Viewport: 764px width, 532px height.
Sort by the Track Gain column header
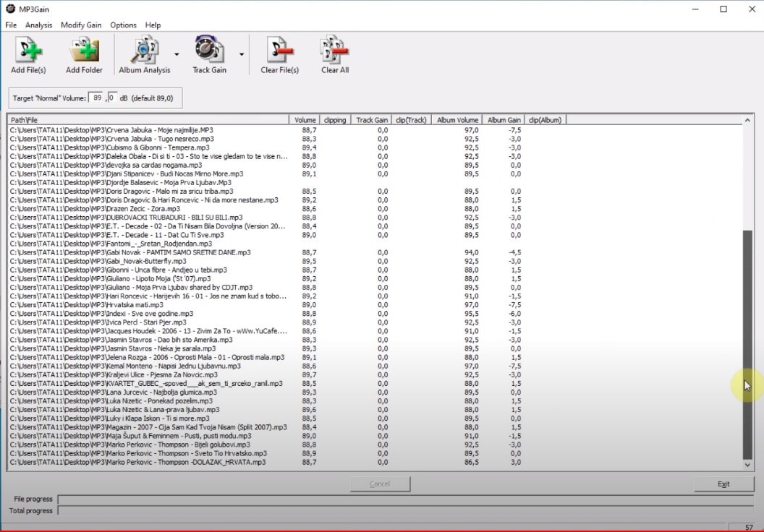[x=371, y=120]
